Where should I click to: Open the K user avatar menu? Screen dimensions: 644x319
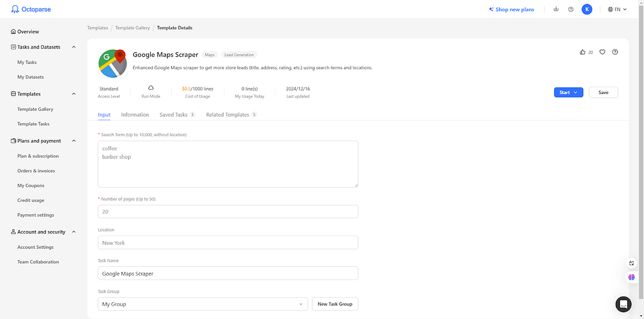[587, 9]
